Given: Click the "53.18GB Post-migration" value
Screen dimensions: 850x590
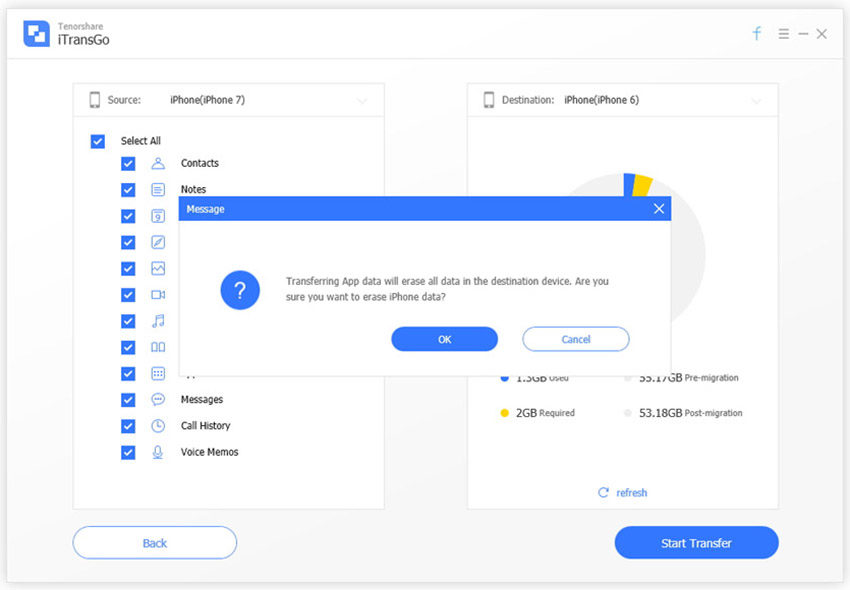Looking at the screenshot, I should [x=691, y=413].
